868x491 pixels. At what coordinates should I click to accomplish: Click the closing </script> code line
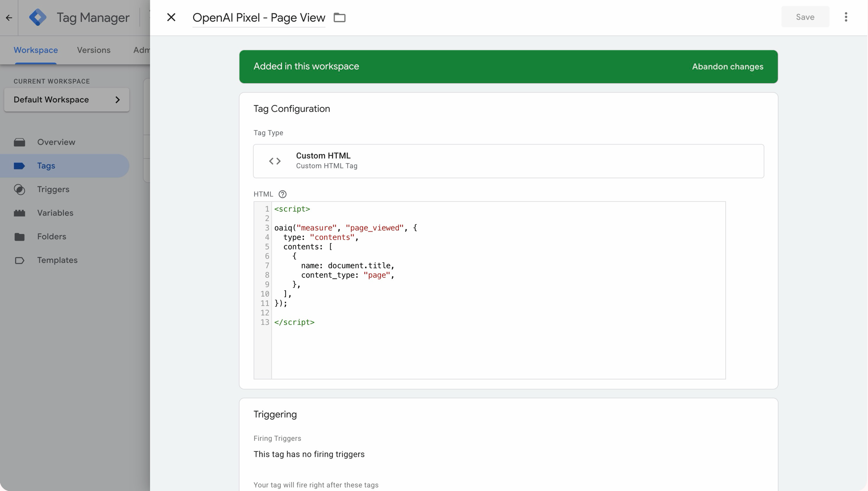click(294, 322)
